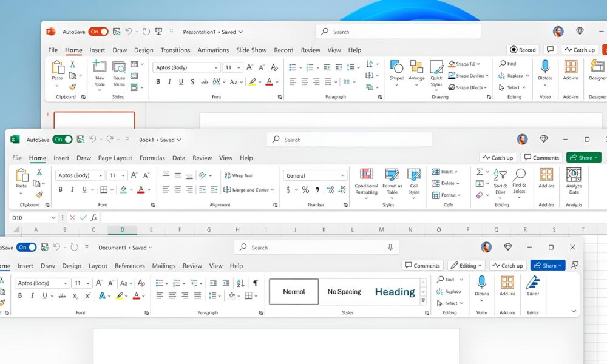Image resolution: width=607 pixels, height=364 pixels.
Task: Click text highlight color in Word
Action: pyautogui.click(x=120, y=296)
